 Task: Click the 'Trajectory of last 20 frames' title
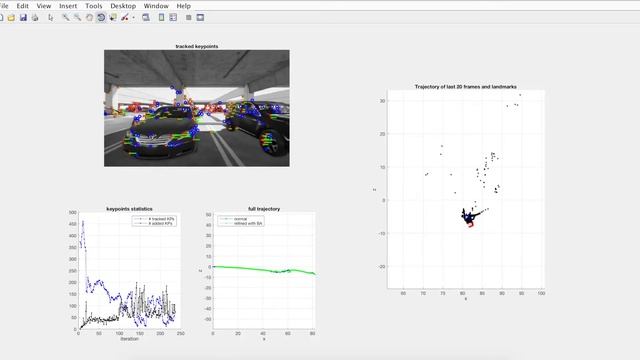(x=466, y=87)
